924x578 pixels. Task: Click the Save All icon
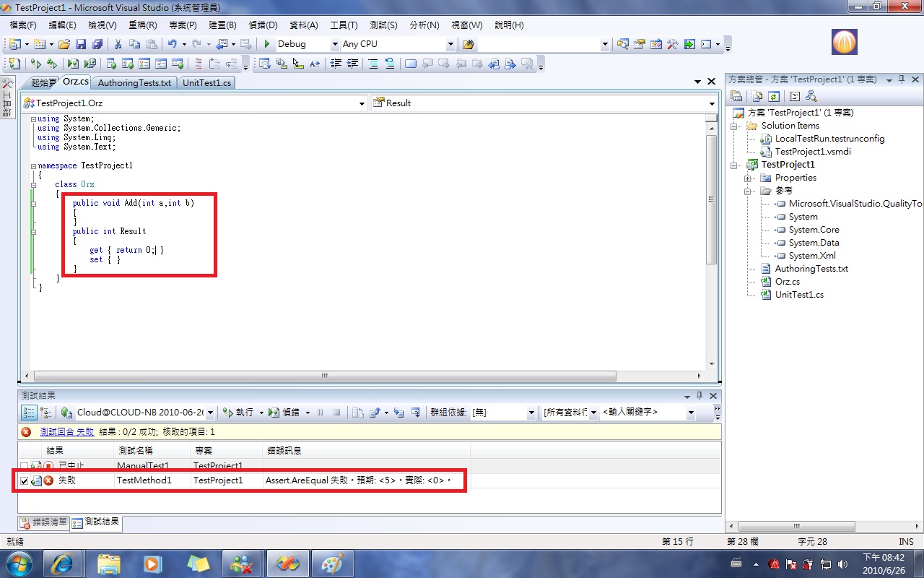(97, 44)
